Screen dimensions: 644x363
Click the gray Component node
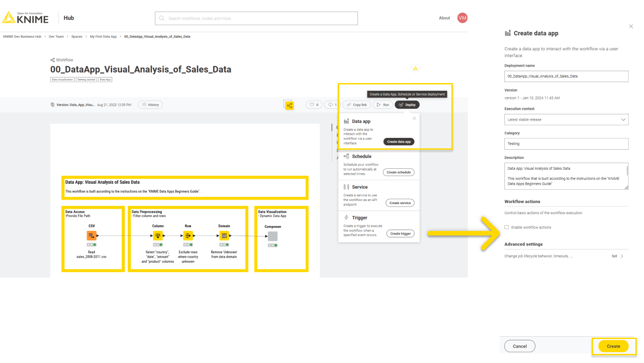(x=272, y=236)
